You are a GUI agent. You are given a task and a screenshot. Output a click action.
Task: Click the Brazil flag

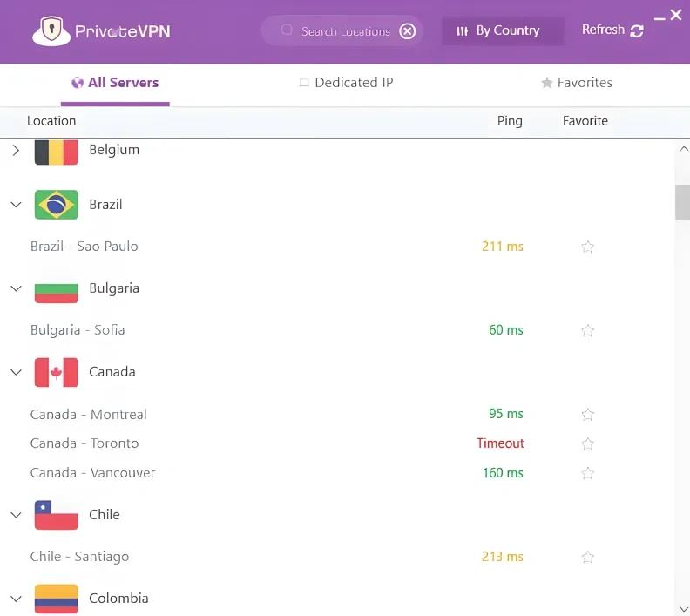point(57,205)
